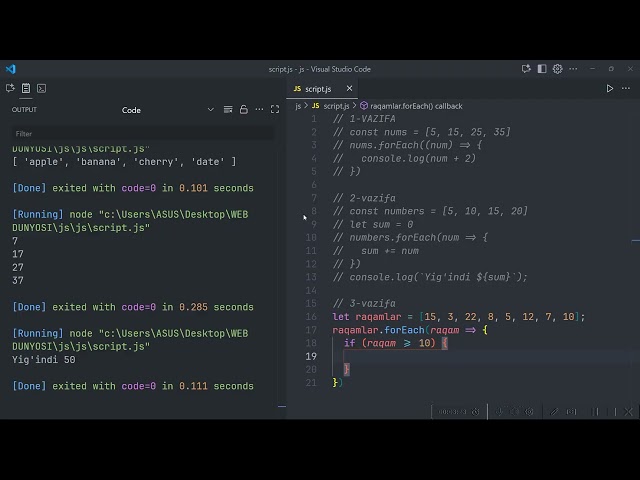Open title bar ellipsis more menu
The width and height of the screenshot is (640, 480).
(573, 69)
